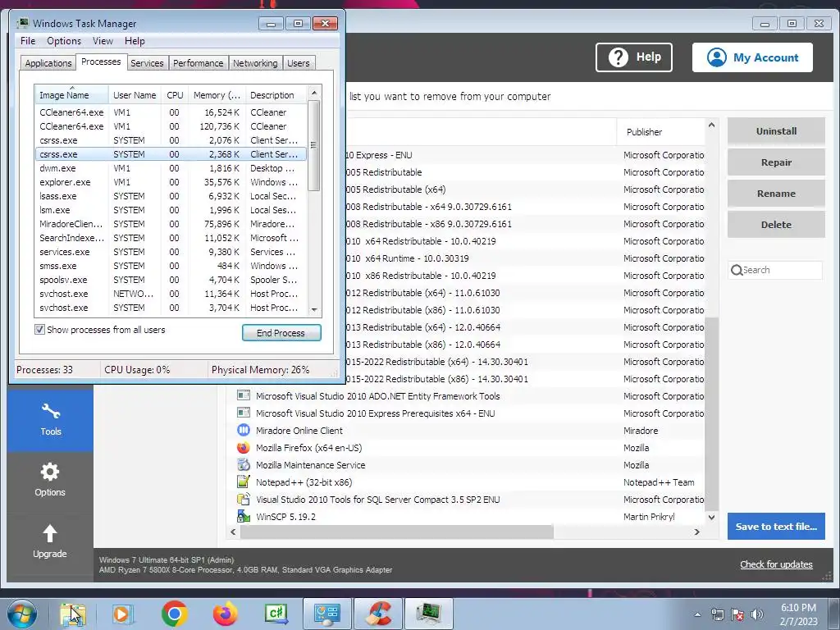Open Task Manager Options menu
840x630 pixels.
64,41
